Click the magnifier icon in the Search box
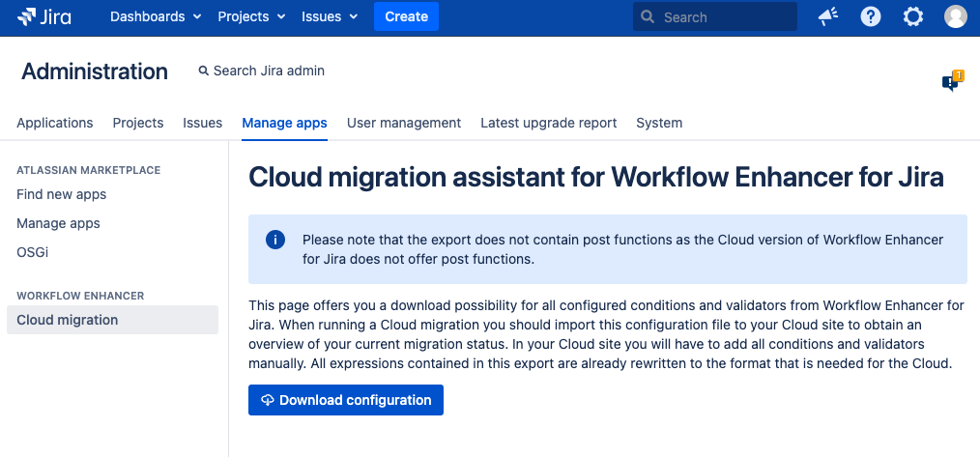This screenshot has width=980, height=457. click(x=649, y=16)
